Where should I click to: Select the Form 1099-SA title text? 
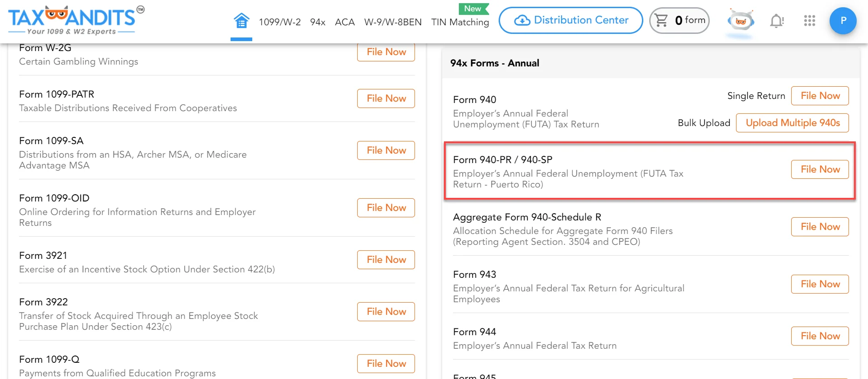[51, 141]
